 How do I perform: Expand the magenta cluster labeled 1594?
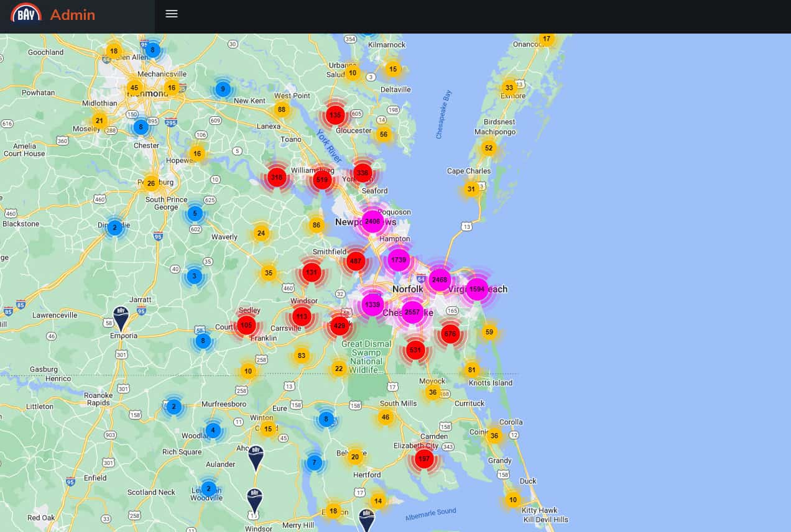coord(477,289)
